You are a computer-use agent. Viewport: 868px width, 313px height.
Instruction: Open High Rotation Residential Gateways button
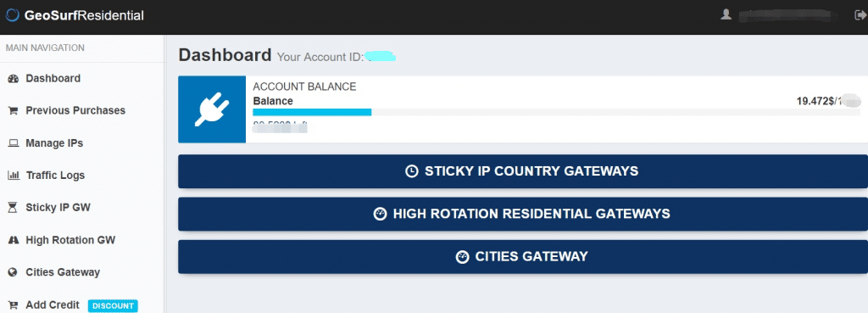coord(522,214)
